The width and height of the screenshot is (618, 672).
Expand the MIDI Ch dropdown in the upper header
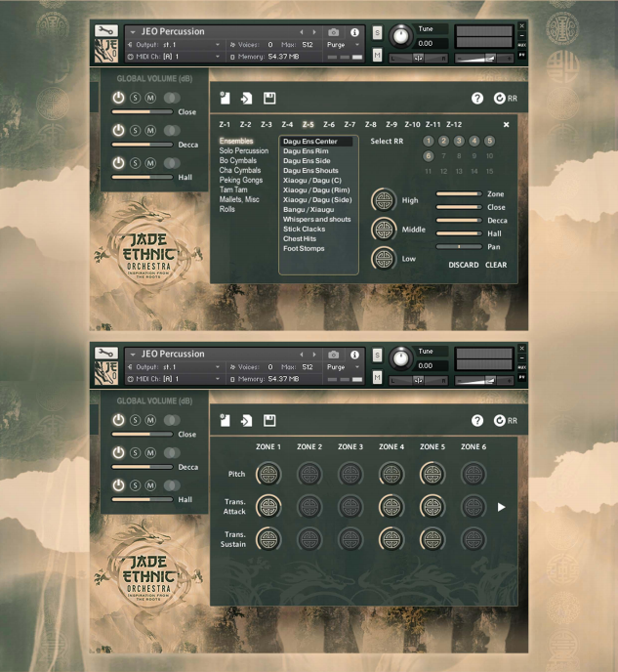tap(171, 57)
